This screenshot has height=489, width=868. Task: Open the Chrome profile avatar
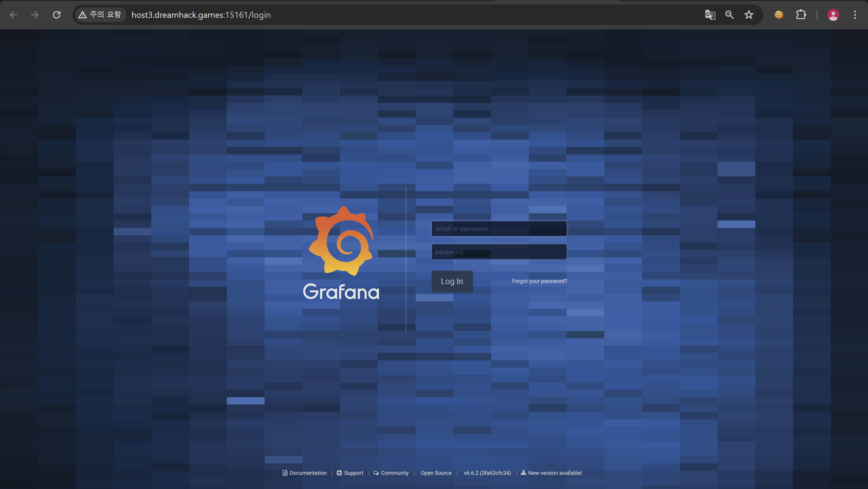click(833, 15)
